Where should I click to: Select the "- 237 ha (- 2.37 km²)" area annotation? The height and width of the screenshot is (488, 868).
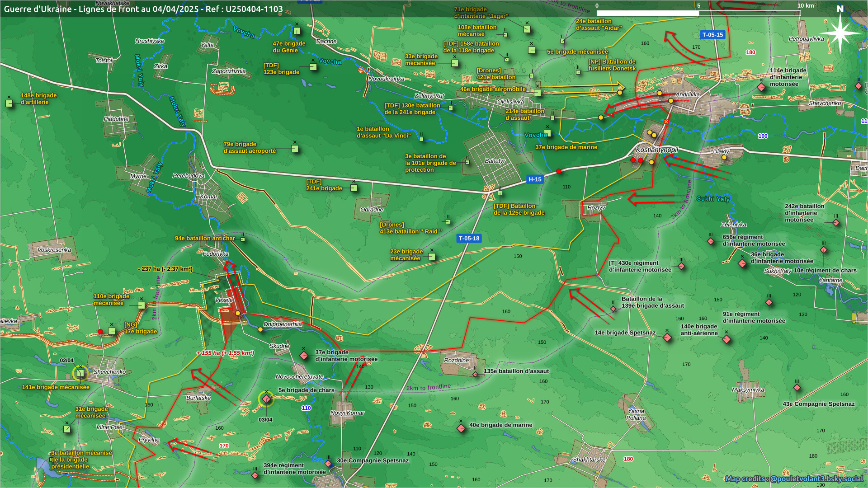pyautogui.click(x=165, y=269)
